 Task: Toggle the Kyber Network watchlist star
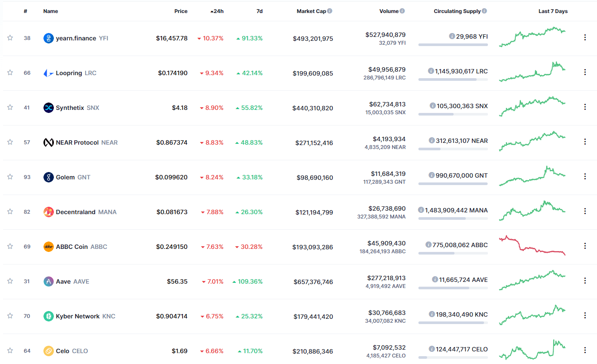tap(10, 316)
